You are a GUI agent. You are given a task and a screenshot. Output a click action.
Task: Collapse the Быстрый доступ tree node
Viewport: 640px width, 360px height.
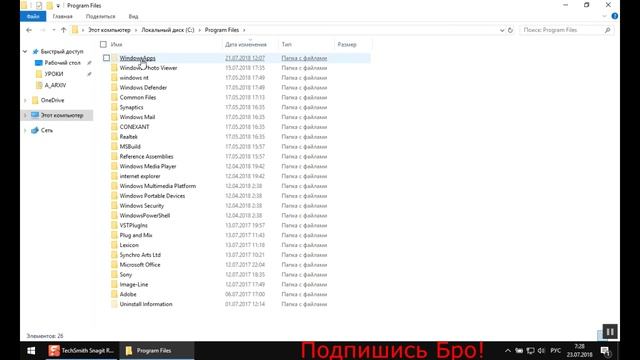[25, 51]
